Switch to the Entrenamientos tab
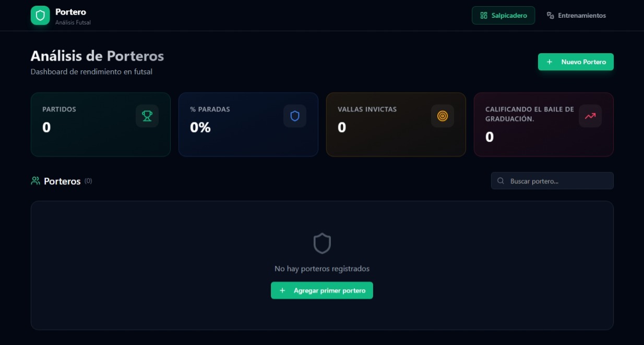 [x=576, y=16]
